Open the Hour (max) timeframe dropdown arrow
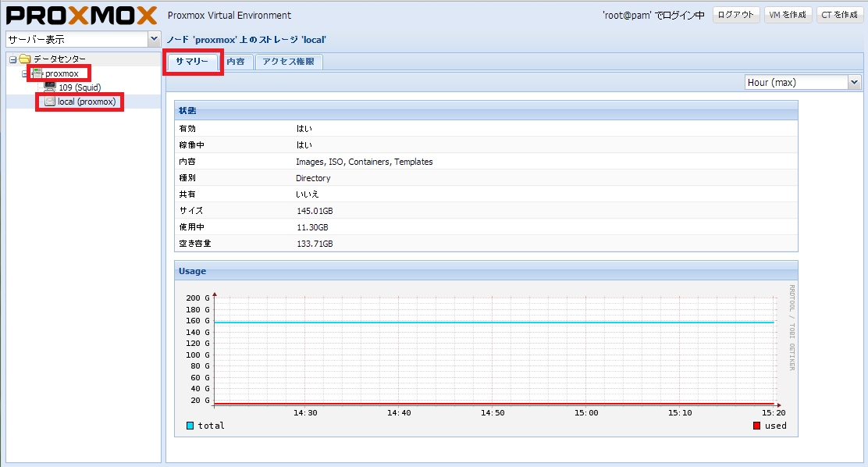The width and height of the screenshot is (868, 467). click(x=854, y=82)
